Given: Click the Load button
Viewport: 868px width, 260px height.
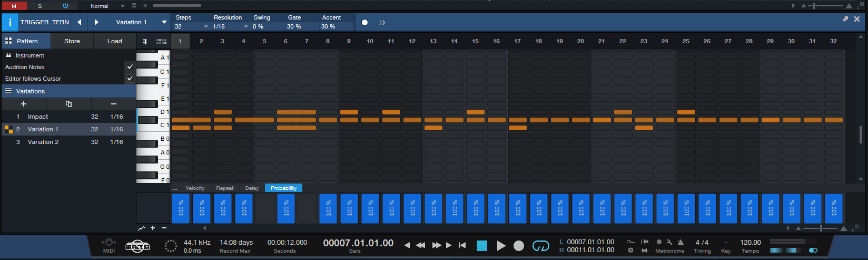Looking at the screenshot, I should coord(115,41).
